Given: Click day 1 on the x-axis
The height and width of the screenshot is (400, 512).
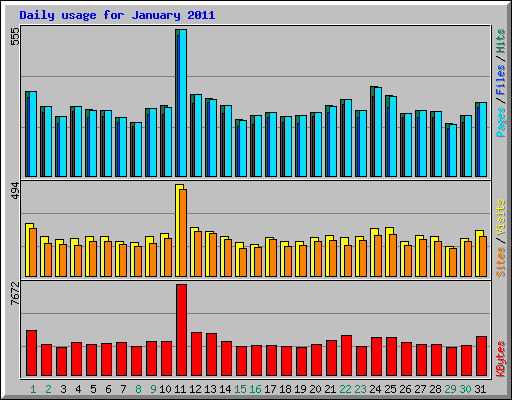Looking at the screenshot, I should pyautogui.click(x=33, y=389).
